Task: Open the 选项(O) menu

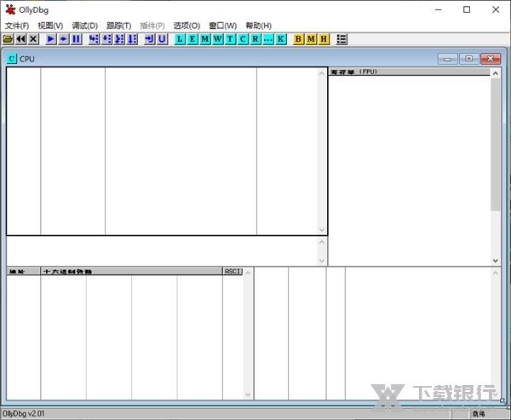Action: (x=187, y=26)
